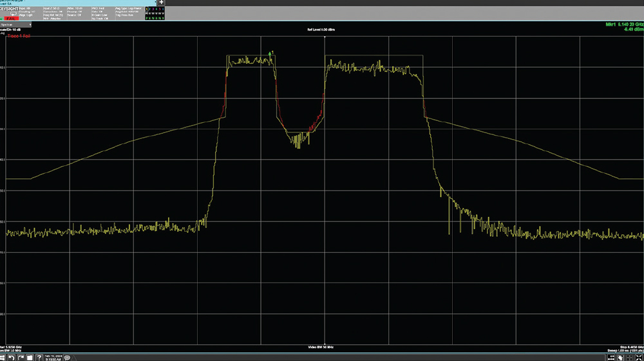
Task: Select the trace 1 indicator in trace panel
Action: pos(148,10)
